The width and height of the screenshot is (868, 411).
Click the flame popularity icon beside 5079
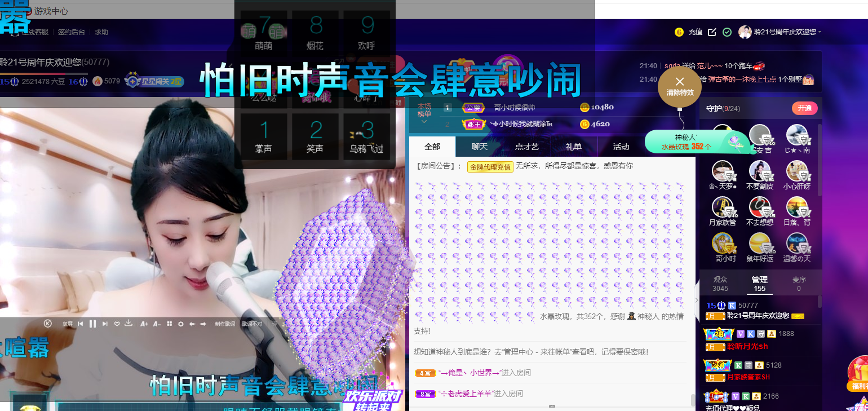tap(98, 81)
